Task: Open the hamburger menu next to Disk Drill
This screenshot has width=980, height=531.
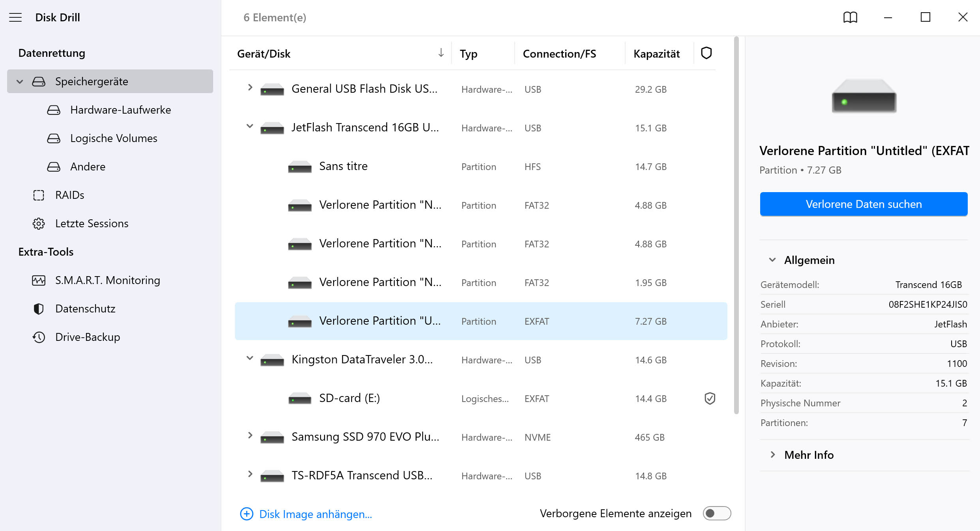Action: 15,17
